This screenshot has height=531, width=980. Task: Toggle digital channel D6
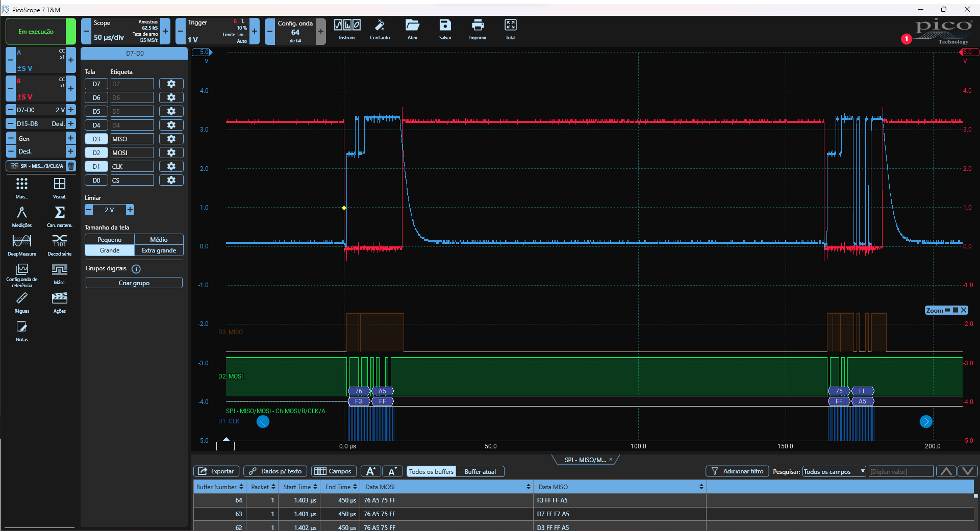96,97
